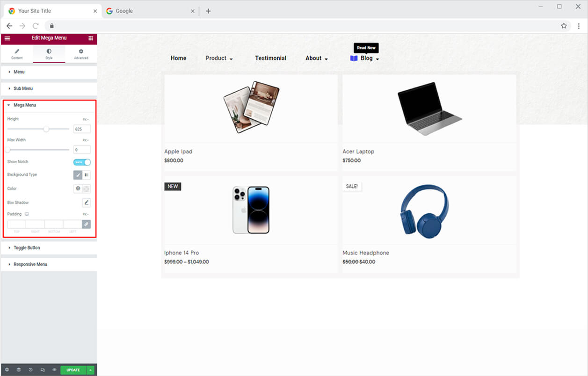Open page settings gear in bottom bar
Image resolution: width=588 pixels, height=376 pixels.
pos(7,370)
